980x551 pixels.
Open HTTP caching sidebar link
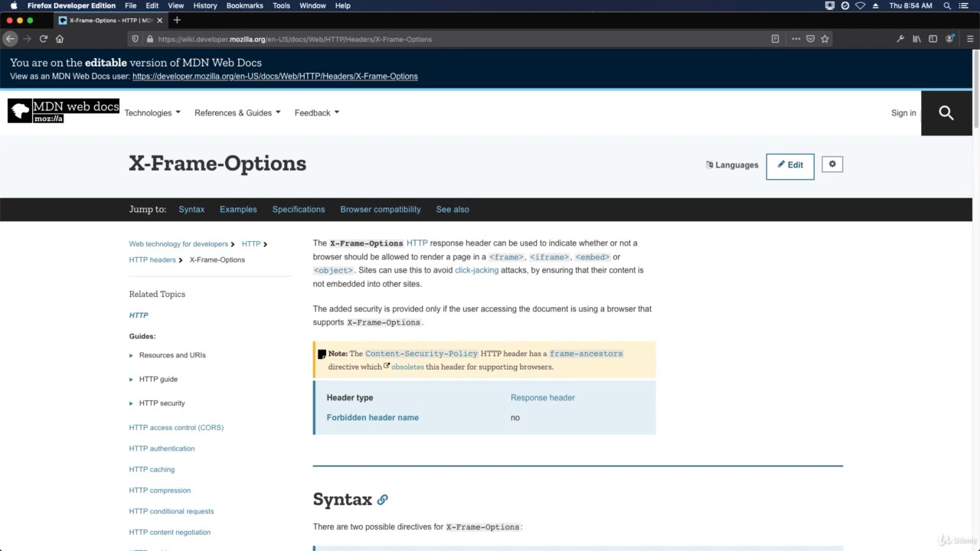[152, 470]
